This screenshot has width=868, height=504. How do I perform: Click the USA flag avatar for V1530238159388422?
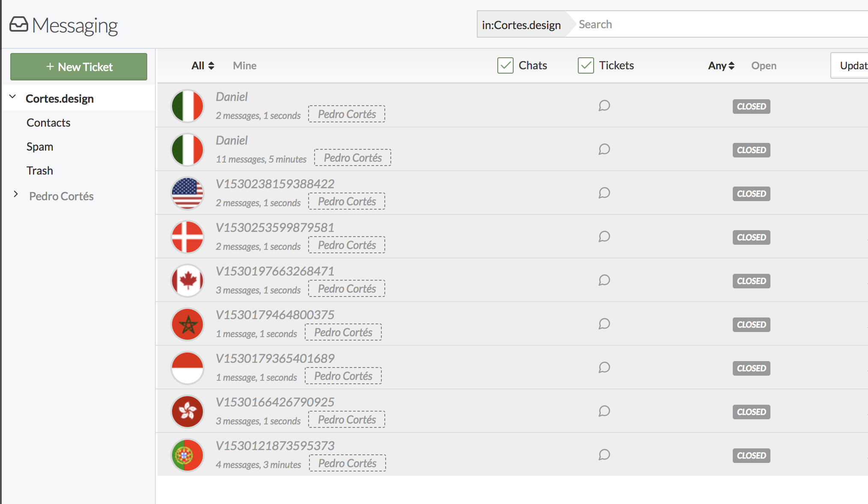[x=187, y=193]
